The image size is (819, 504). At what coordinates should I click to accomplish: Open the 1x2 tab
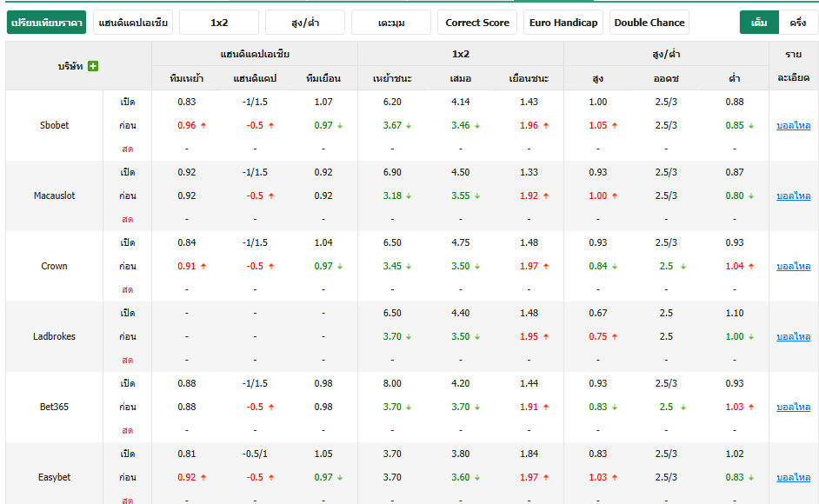(x=219, y=23)
